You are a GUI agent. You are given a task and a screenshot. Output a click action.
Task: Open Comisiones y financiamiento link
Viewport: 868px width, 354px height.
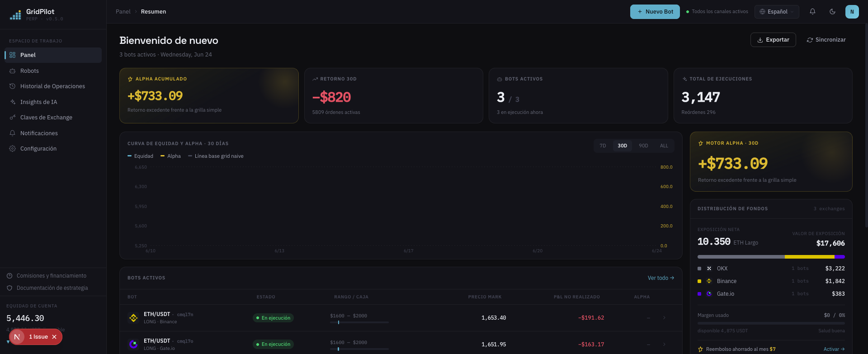coord(47,276)
